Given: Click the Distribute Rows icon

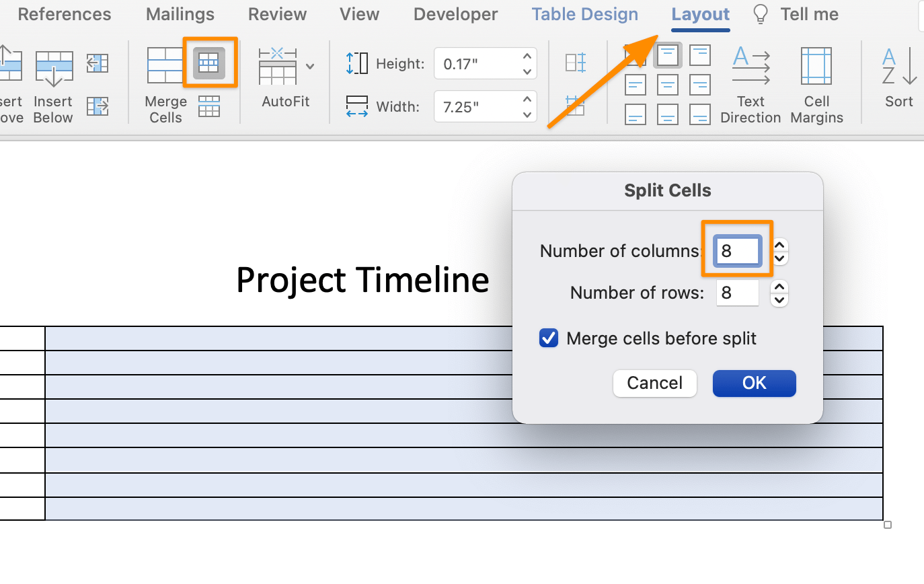Looking at the screenshot, I should click(576, 63).
